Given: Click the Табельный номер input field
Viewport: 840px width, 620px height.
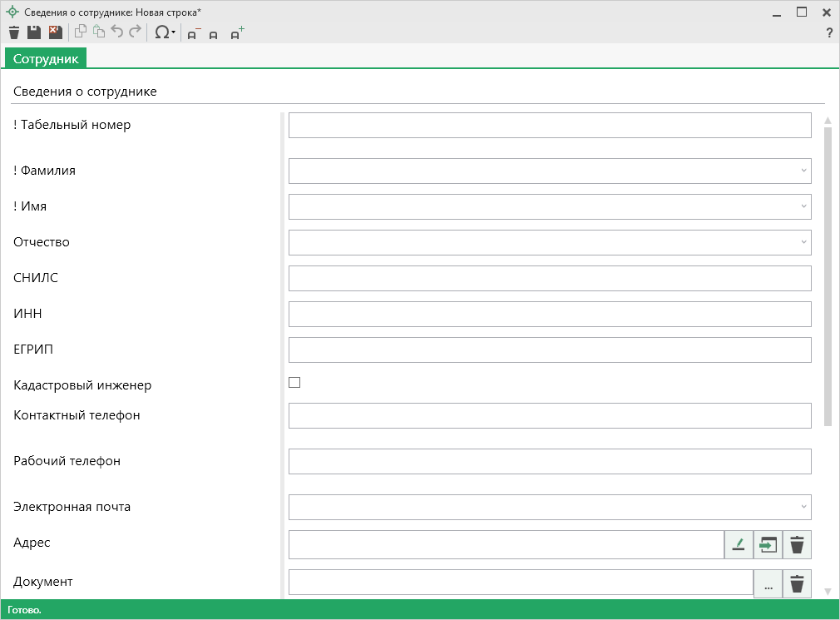Looking at the screenshot, I should tap(549, 126).
